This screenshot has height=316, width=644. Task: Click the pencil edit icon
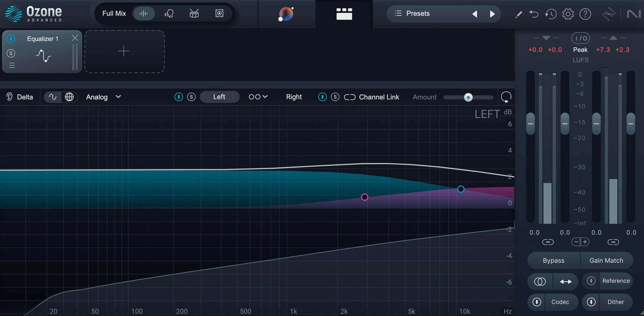pos(519,14)
